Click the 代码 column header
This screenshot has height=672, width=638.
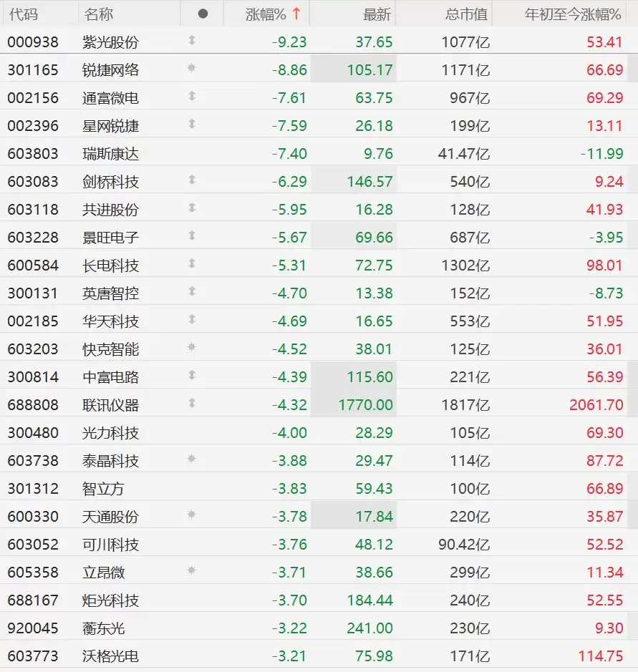(x=23, y=14)
